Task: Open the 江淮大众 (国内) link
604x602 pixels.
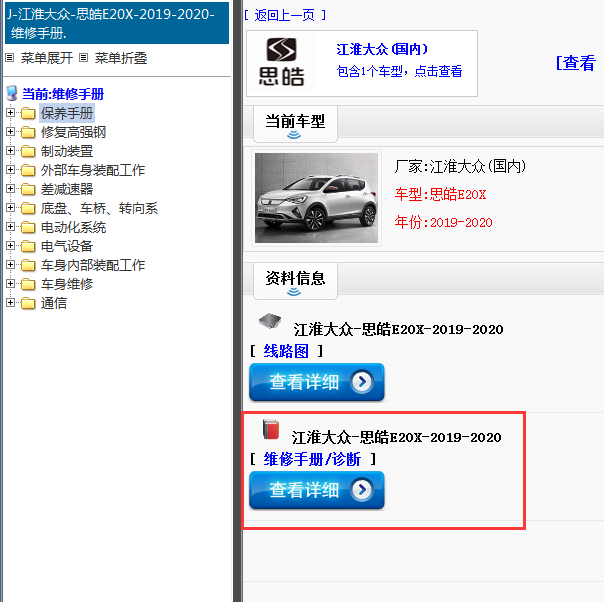Action: pyautogui.click(x=382, y=49)
